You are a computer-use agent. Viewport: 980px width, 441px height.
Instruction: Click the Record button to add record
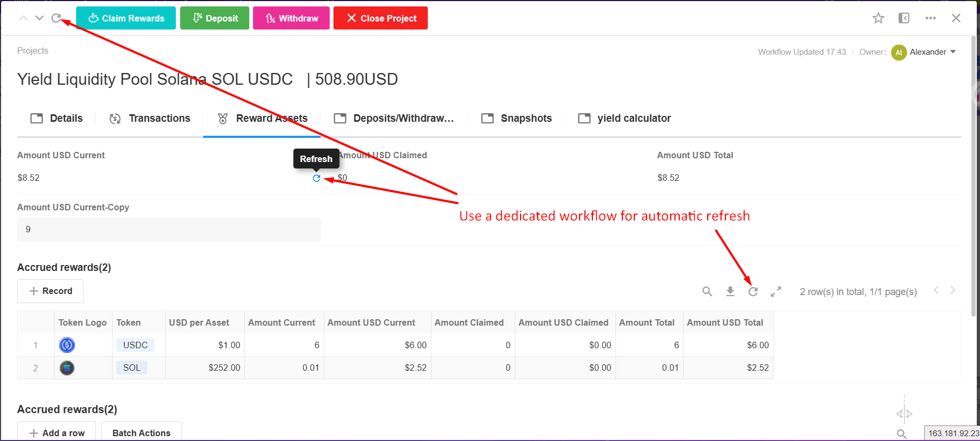pyautogui.click(x=50, y=291)
